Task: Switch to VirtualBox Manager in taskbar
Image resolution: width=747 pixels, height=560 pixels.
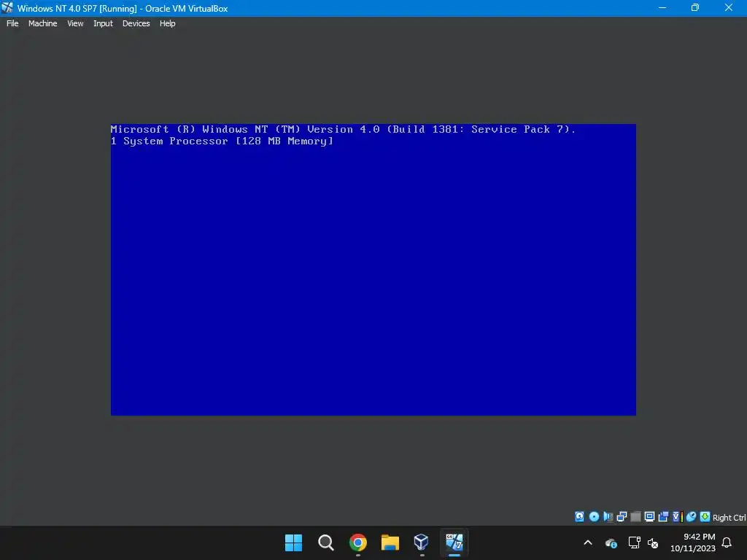Action: coord(422,542)
